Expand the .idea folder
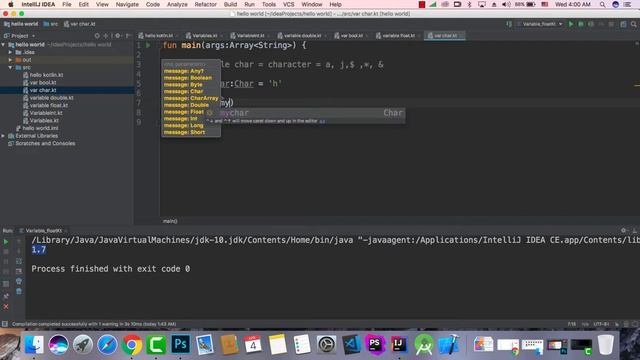 click(x=11, y=52)
